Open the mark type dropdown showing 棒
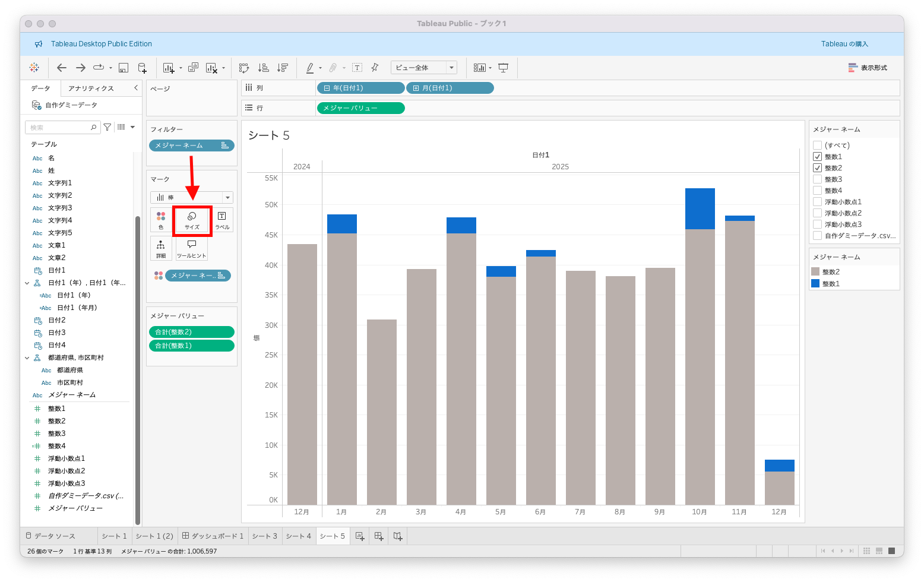The image size is (924, 582). pos(191,198)
